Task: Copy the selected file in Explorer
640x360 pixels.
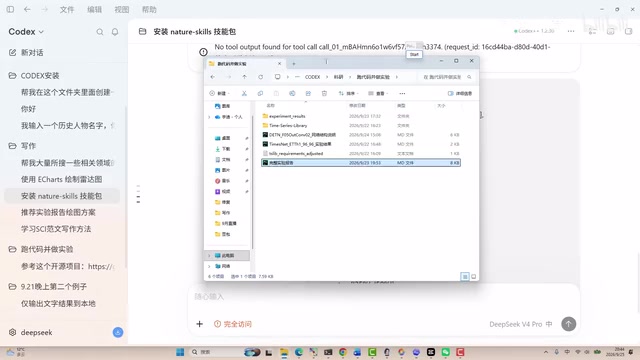Action: point(260,93)
